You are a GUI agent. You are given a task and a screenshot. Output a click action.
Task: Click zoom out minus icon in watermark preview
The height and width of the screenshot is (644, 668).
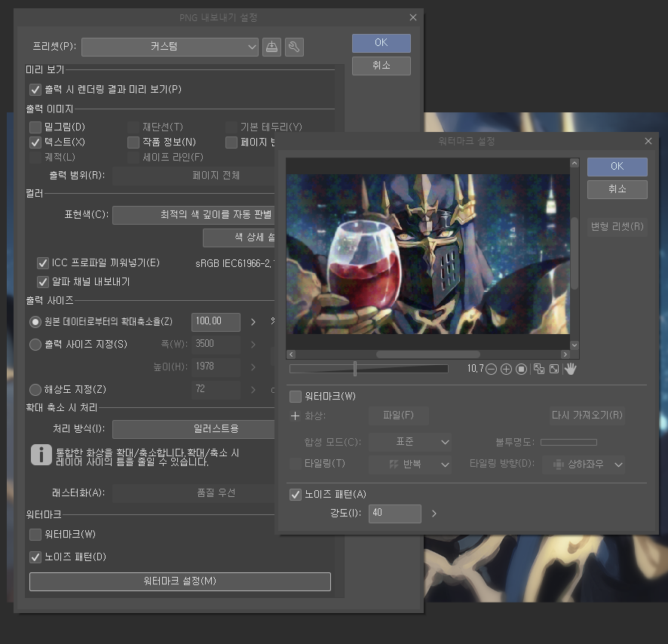click(492, 369)
